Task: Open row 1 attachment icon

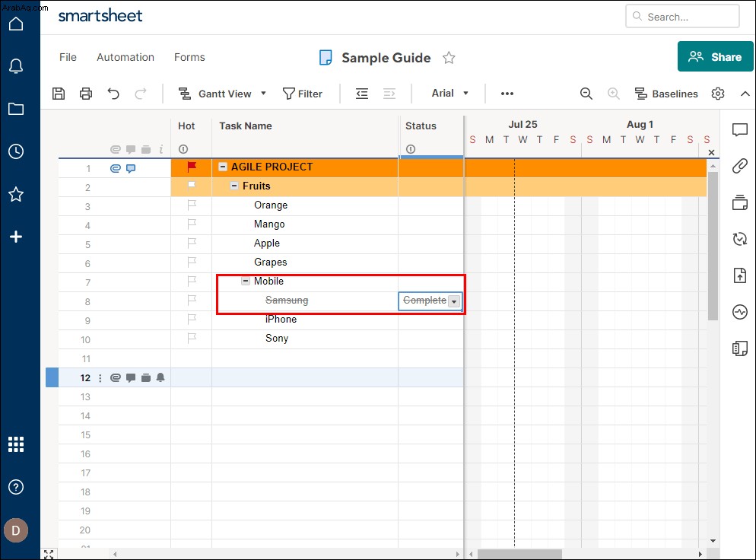Action: (x=116, y=168)
